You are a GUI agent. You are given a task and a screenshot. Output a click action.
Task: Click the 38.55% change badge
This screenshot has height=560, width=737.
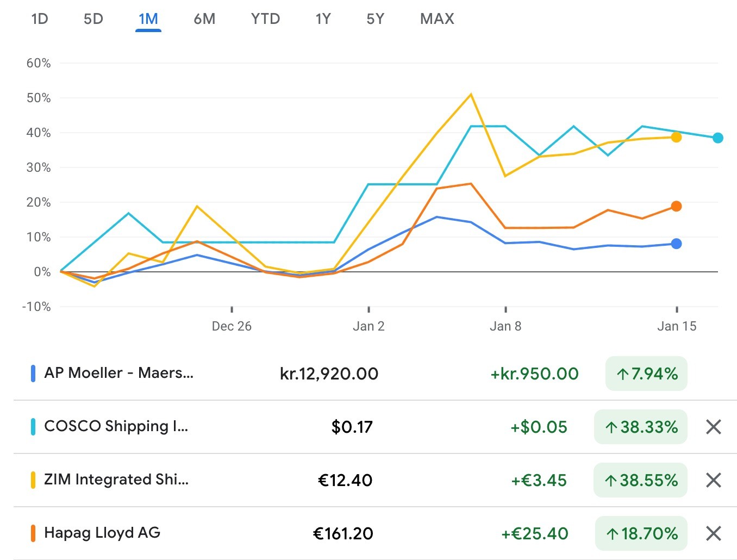(640, 480)
